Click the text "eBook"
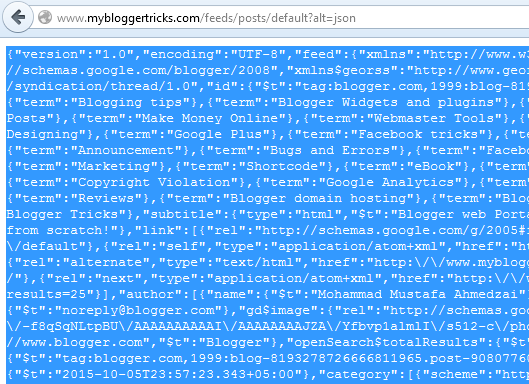This screenshot has width=529, height=384. 434,166
